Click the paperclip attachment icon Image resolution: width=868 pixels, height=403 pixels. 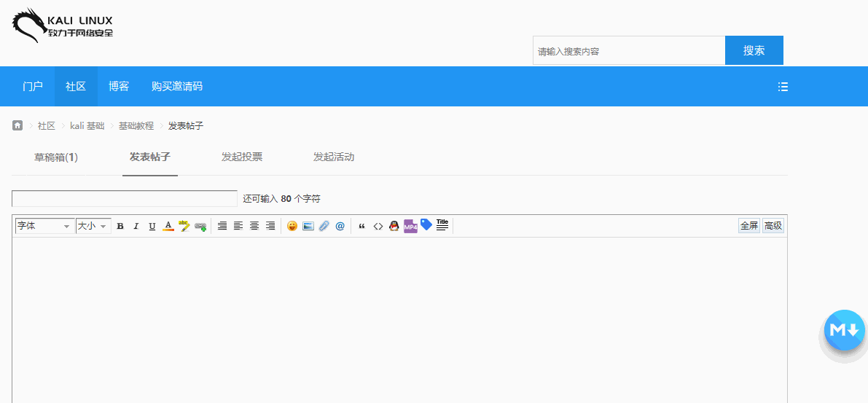pos(324,227)
